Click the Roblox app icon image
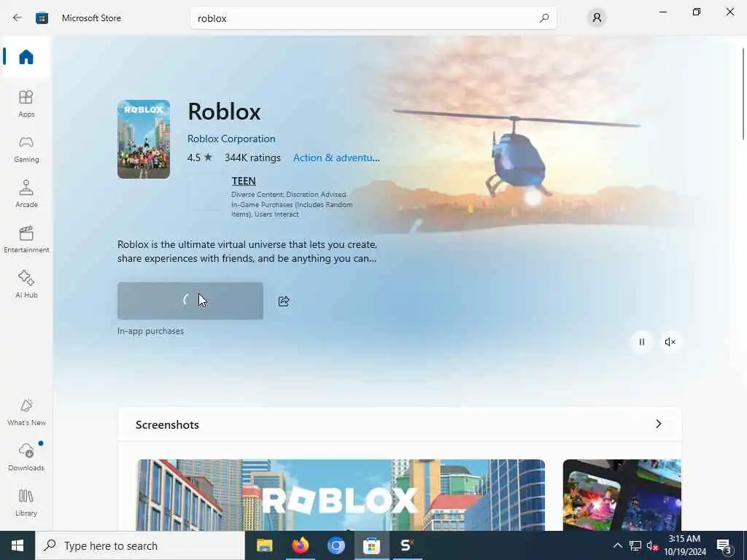Image resolution: width=747 pixels, height=560 pixels. click(144, 139)
